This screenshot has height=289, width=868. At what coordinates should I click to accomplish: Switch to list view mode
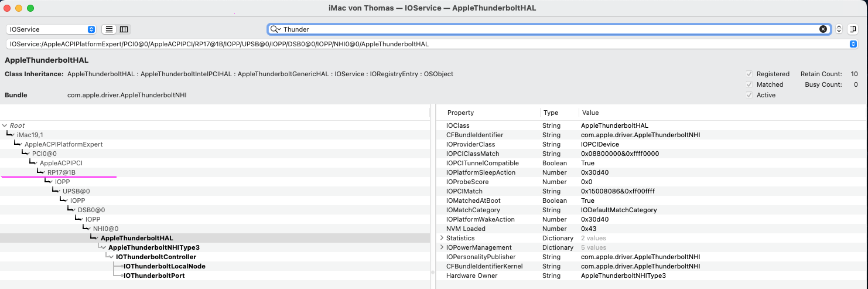(109, 29)
